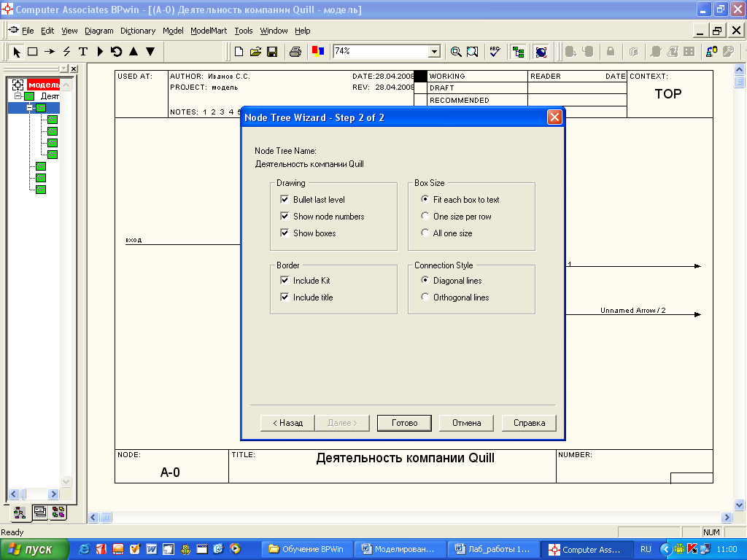The height and width of the screenshot is (560, 747).
Task: Open the Edit menu
Action: click(x=47, y=31)
